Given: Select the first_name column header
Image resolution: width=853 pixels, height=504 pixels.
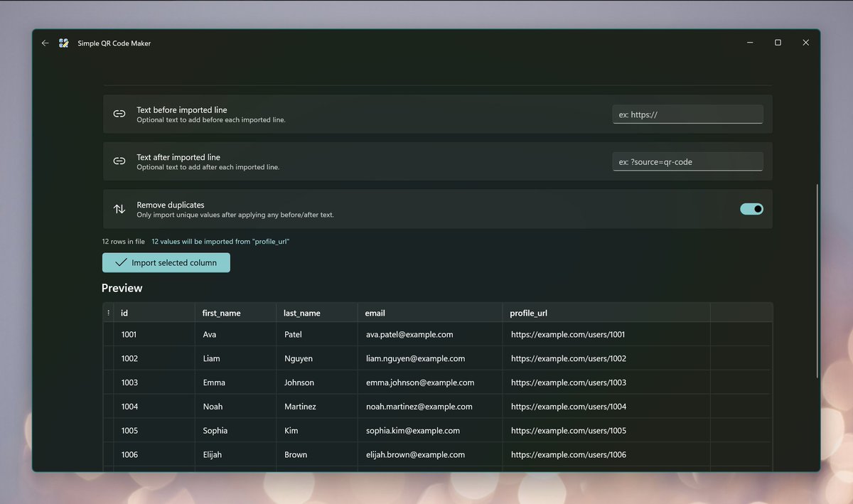Looking at the screenshot, I should click(x=235, y=313).
